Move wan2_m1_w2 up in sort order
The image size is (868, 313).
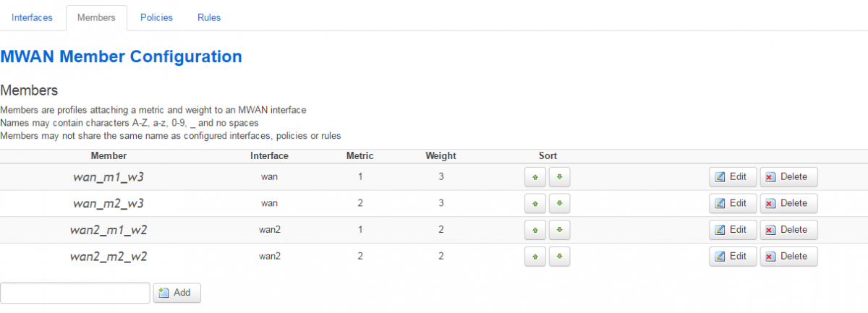535,231
